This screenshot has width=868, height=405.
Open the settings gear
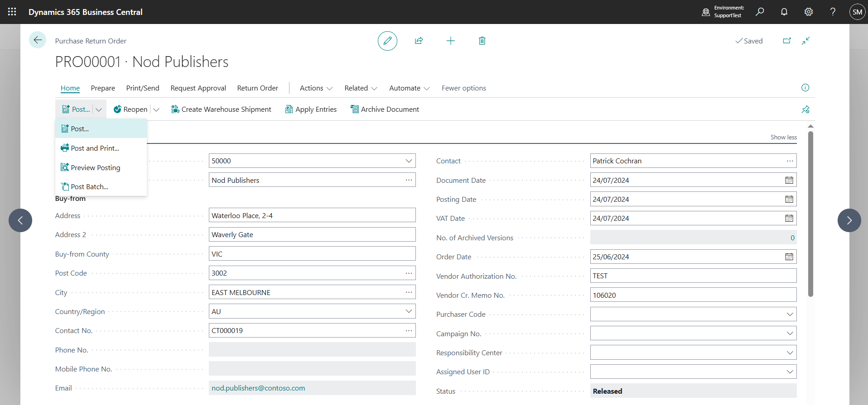tap(809, 12)
